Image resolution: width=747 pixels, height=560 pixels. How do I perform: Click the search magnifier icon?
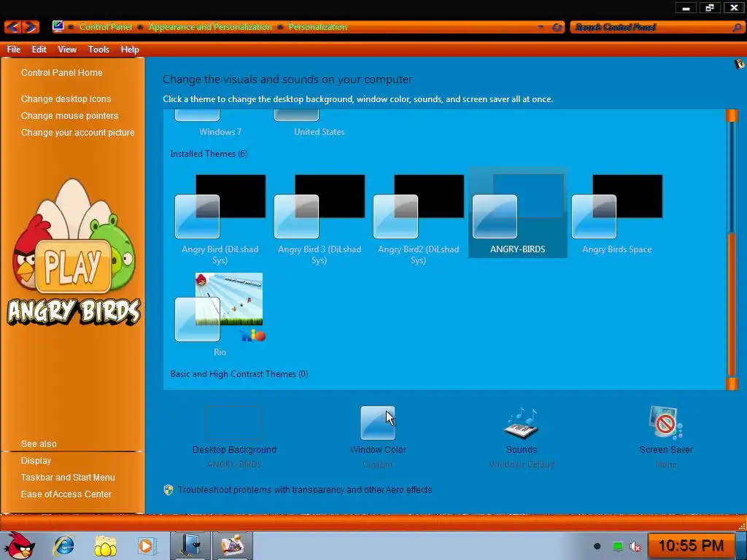737,27
